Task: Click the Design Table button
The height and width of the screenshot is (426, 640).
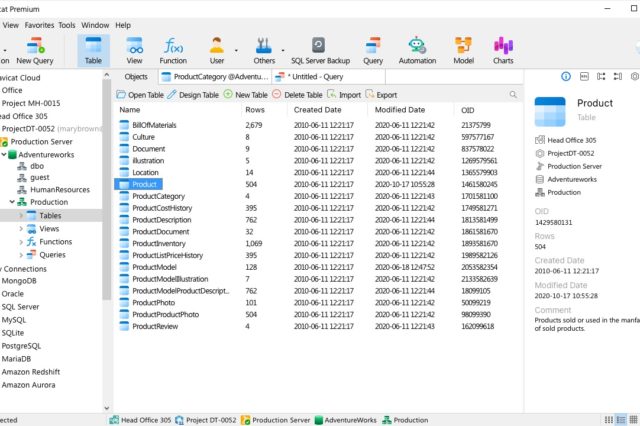Action: pyautogui.click(x=193, y=95)
